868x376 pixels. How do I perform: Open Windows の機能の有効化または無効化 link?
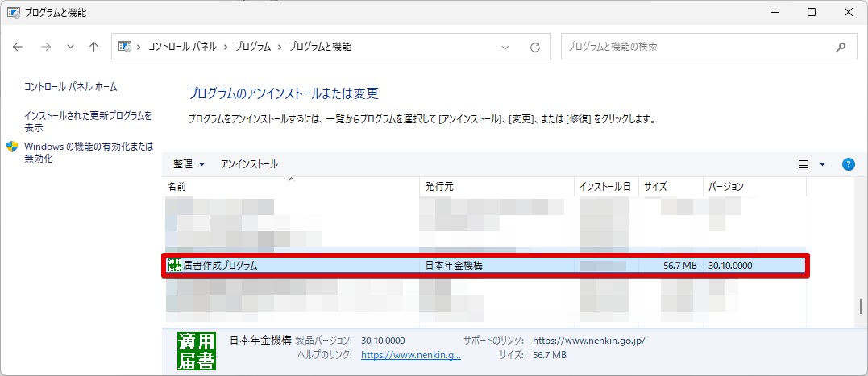click(x=89, y=153)
